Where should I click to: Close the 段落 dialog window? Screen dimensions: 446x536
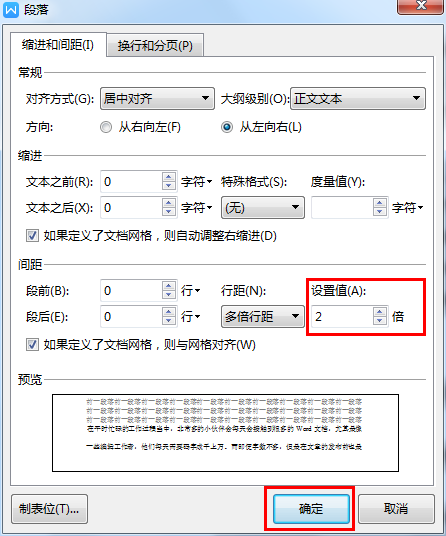(420, 6)
